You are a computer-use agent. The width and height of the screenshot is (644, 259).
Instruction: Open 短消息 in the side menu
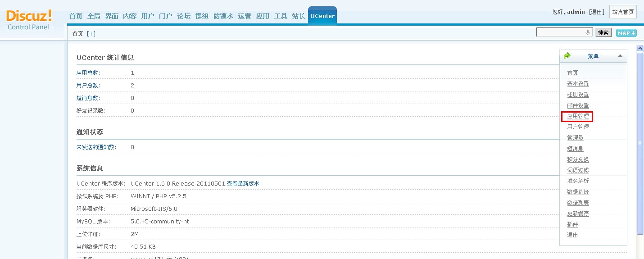click(x=575, y=149)
